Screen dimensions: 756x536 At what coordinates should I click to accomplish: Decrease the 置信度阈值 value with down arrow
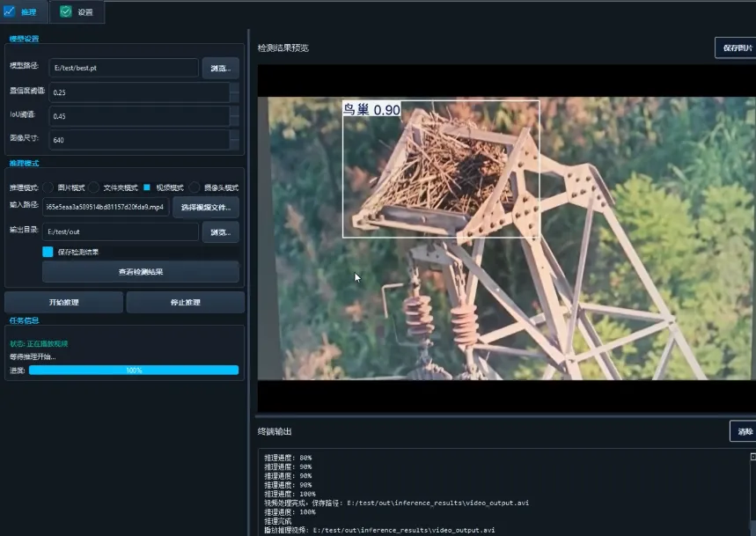coord(234,97)
